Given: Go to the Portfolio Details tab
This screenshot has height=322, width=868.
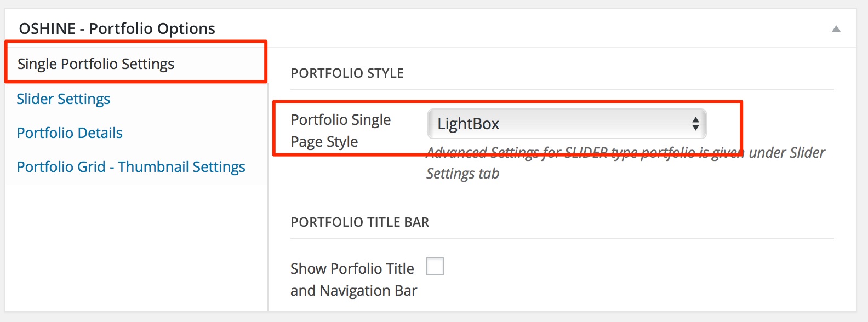Looking at the screenshot, I should click(70, 133).
